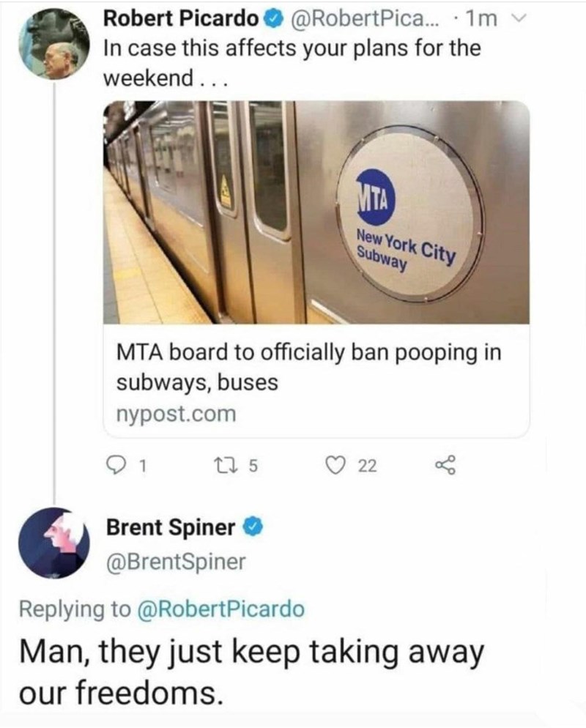Image resolution: width=586 pixels, height=728 pixels.
Task: Click the MTA board pooping ban headline
Action: [x=308, y=366]
